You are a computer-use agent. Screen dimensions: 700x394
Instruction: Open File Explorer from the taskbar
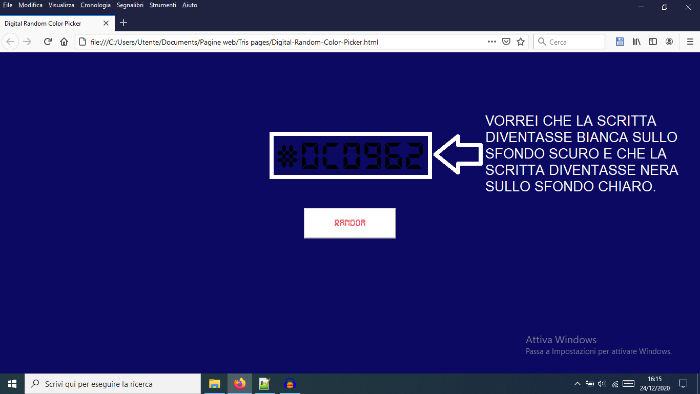[x=215, y=384]
